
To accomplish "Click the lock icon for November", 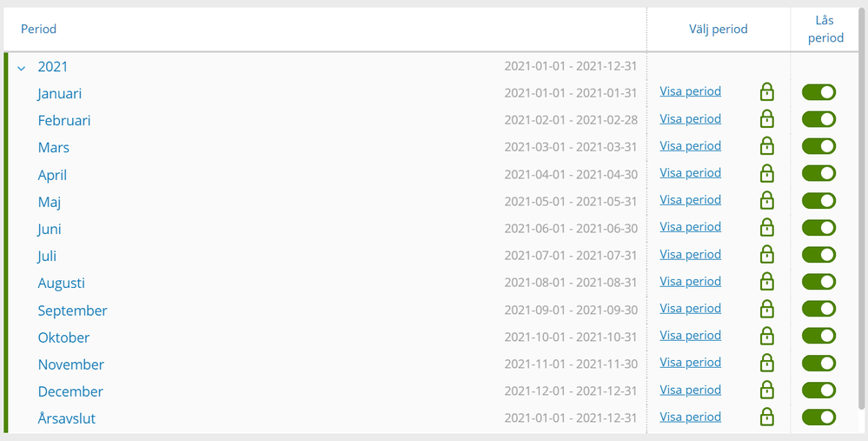I will [766, 363].
